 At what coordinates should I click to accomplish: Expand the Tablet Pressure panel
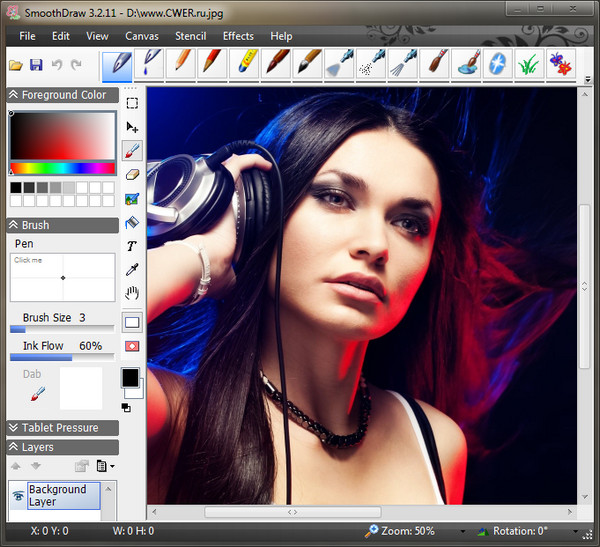[60, 427]
